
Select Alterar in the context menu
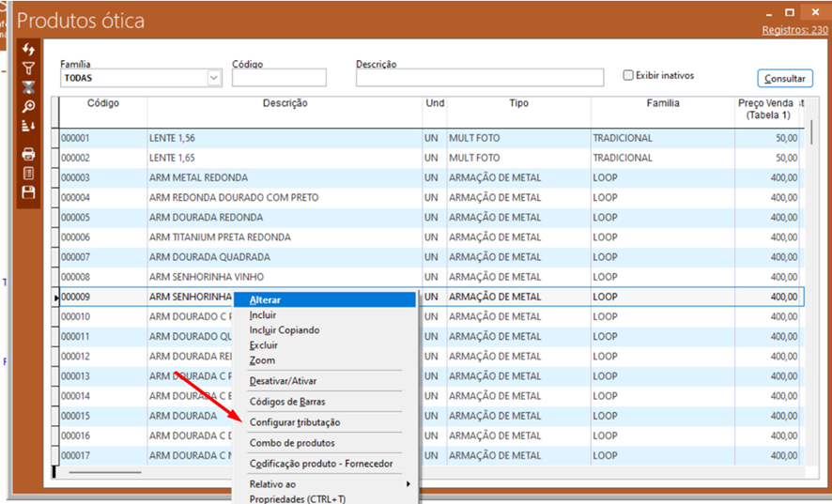266,299
